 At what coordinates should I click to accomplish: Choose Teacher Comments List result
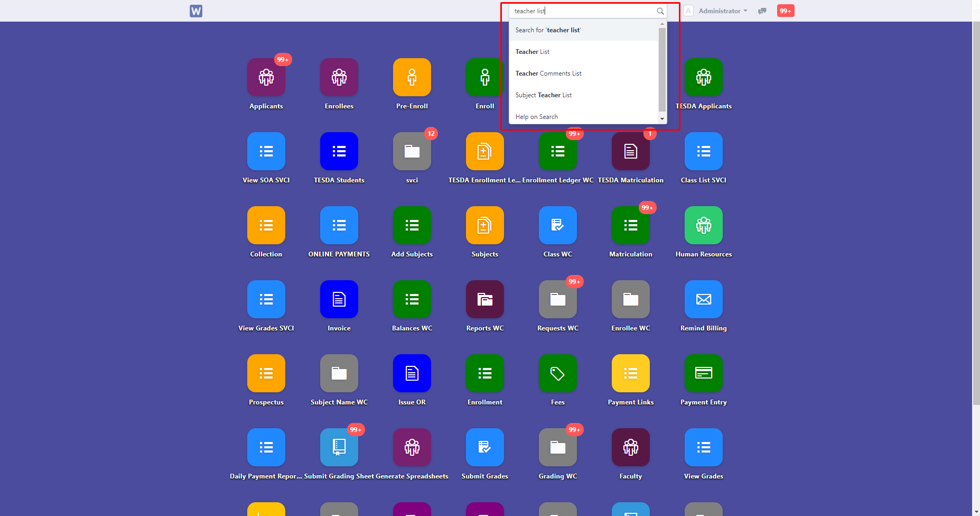pyautogui.click(x=584, y=73)
